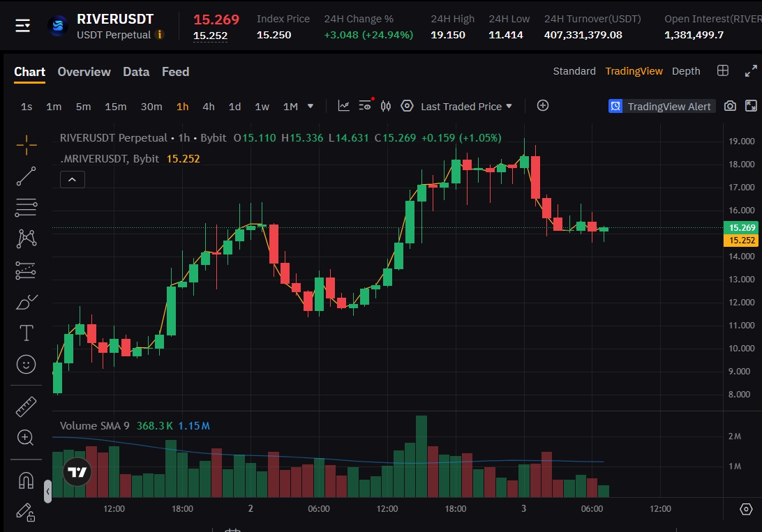Screen dimensions: 762x532
Task: Open the TradingView Alert button
Action: point(662,106)
